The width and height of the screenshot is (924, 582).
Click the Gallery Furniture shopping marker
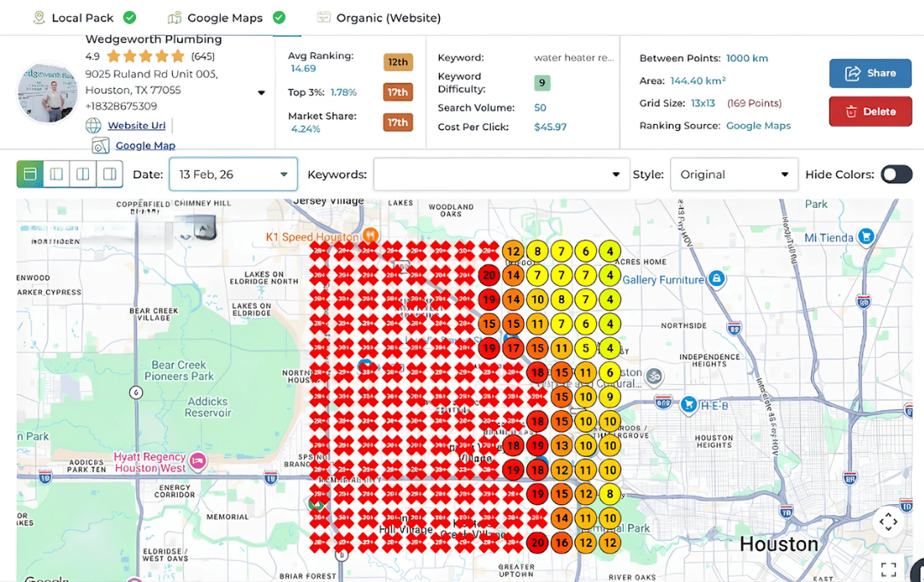[716, 278]
